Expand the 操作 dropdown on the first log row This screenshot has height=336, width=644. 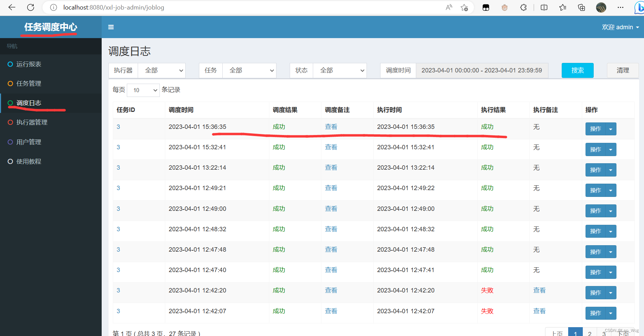(x=611, y=129)
